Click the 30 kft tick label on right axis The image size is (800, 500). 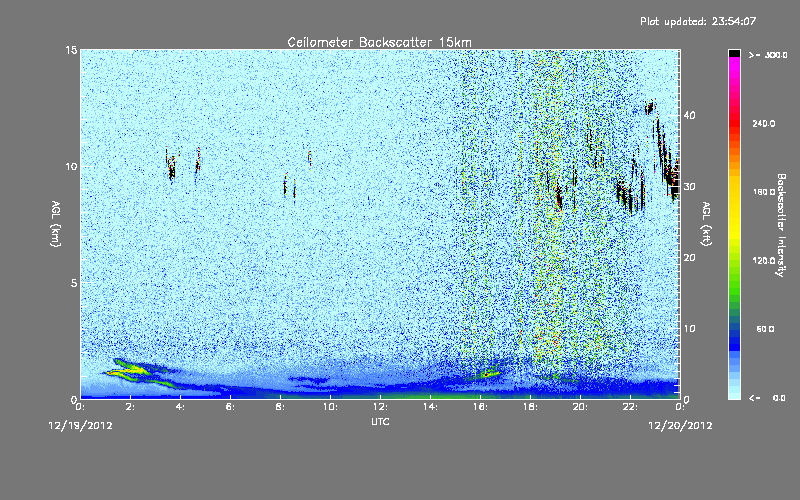click(689, 187)
